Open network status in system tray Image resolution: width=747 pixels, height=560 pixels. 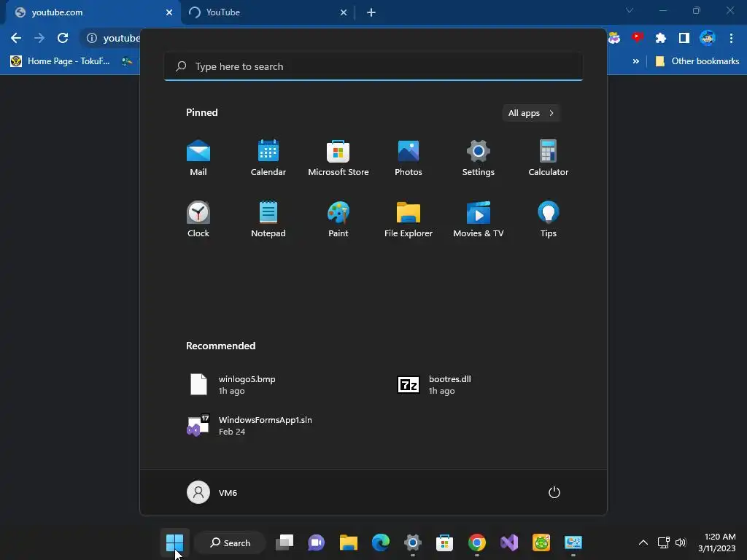click(x=664, y=542)
